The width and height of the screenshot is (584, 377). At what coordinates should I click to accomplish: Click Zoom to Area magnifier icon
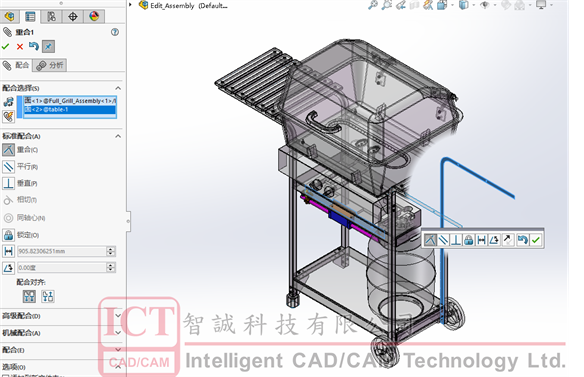387,5
